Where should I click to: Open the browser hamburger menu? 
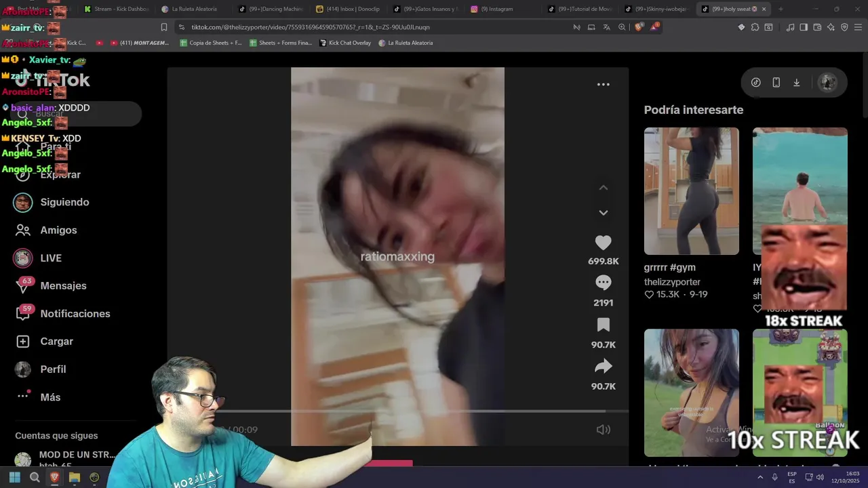(x=858, y=27)
